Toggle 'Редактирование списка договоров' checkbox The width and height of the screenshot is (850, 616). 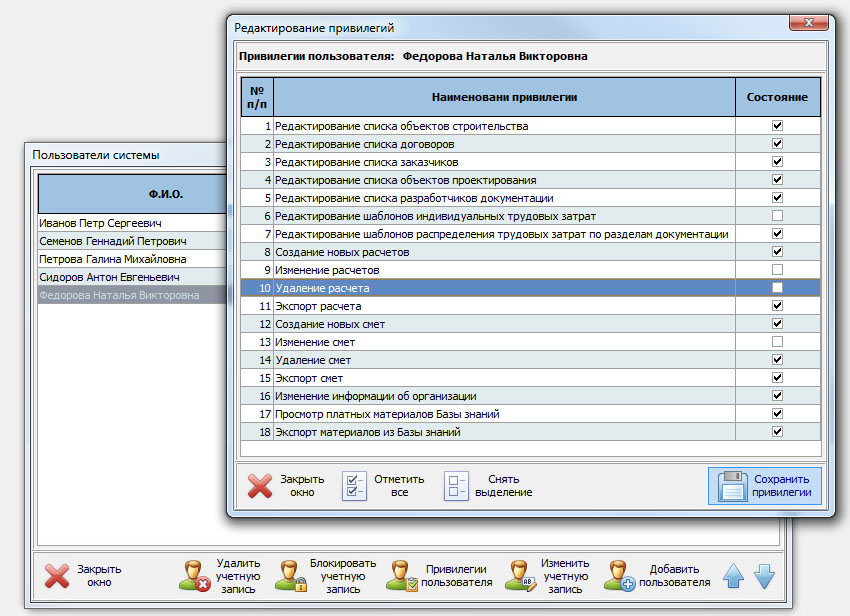[x=777, y=144]
